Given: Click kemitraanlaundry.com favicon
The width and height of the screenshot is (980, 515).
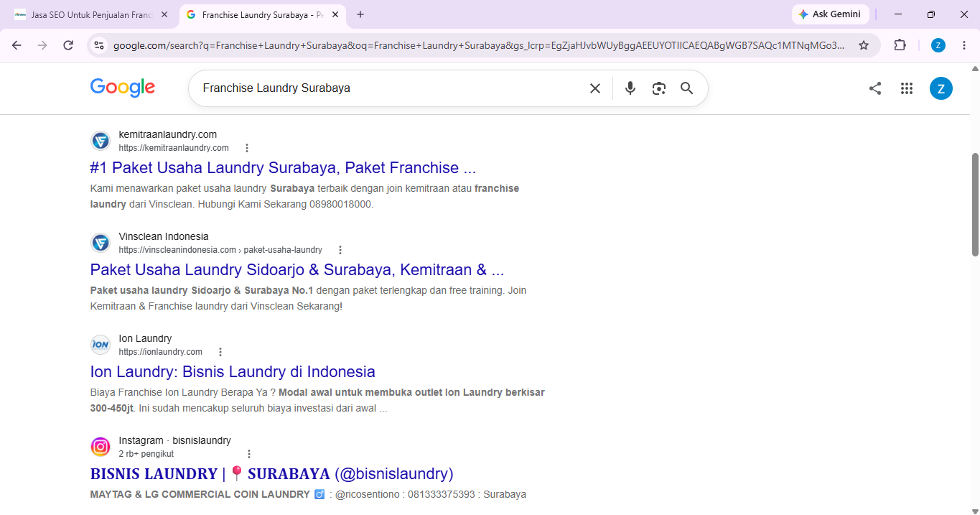Looking at the screenshot, I should tap(101, 141).
